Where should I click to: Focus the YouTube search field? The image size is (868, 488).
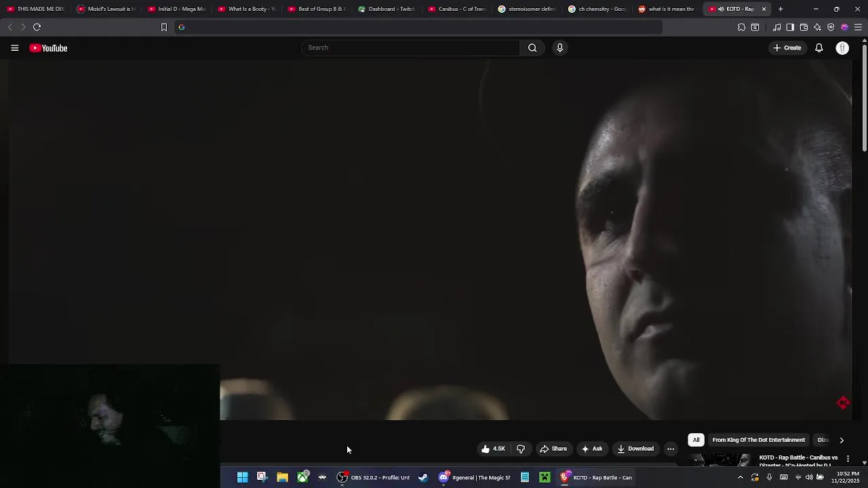(410, 47)
